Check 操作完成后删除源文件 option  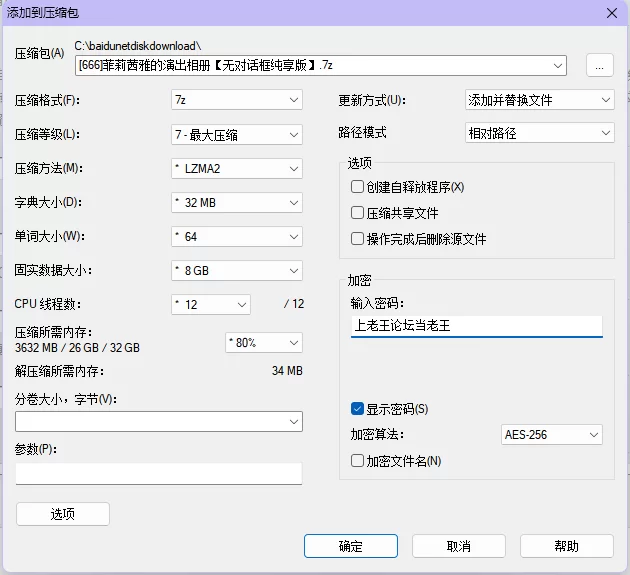coord(357,239)
